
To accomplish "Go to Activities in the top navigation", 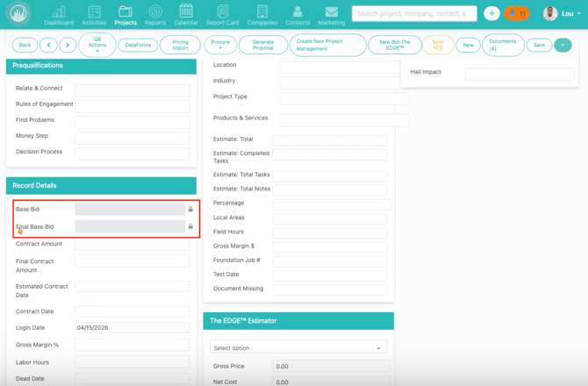I will pyautogui.click(x=94, y=15).
